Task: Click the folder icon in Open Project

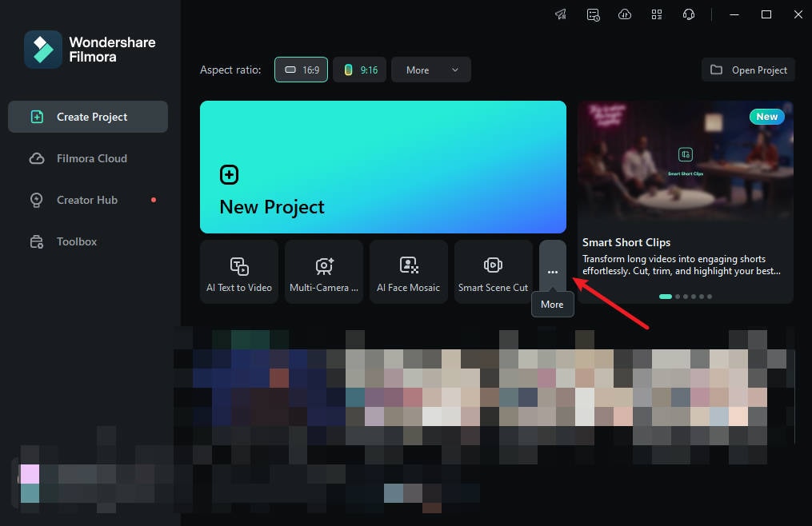Action: [x=716, y=70]
